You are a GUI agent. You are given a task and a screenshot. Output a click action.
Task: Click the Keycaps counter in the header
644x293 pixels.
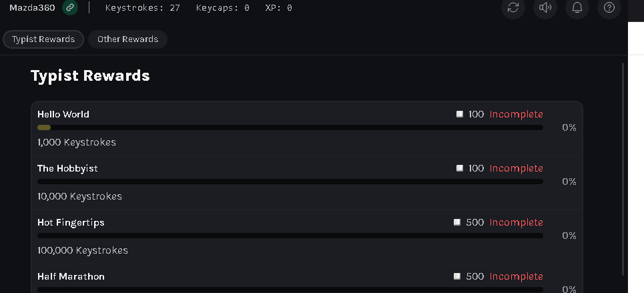pos(223,7)
